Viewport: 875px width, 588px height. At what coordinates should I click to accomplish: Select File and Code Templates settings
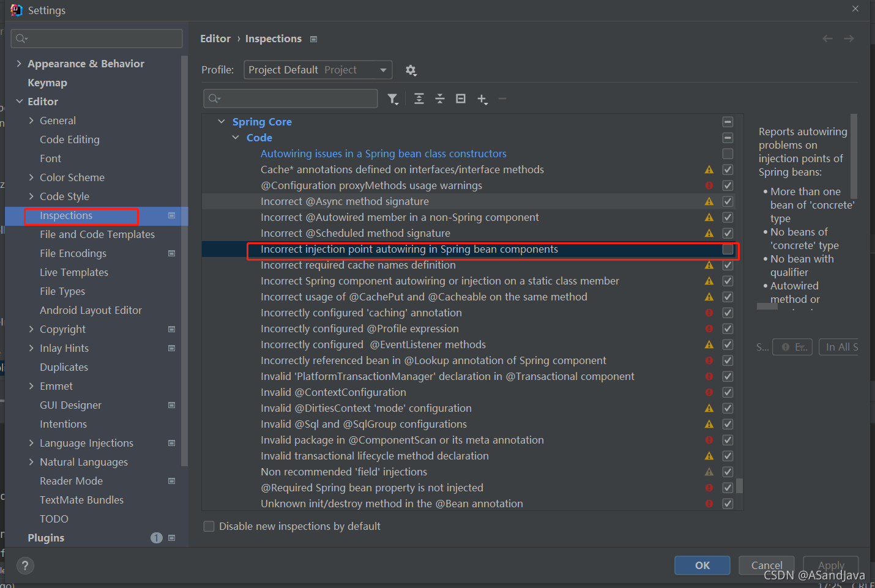point(97,234)
